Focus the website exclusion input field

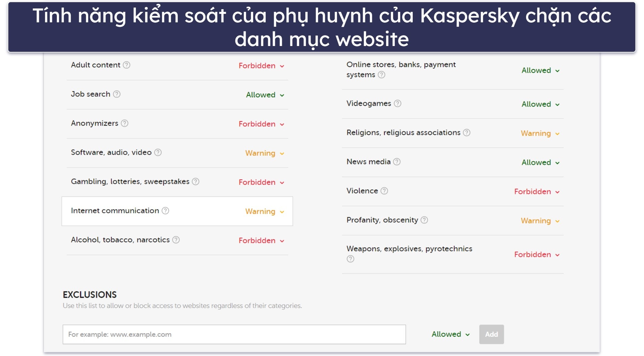click(234, 334)
